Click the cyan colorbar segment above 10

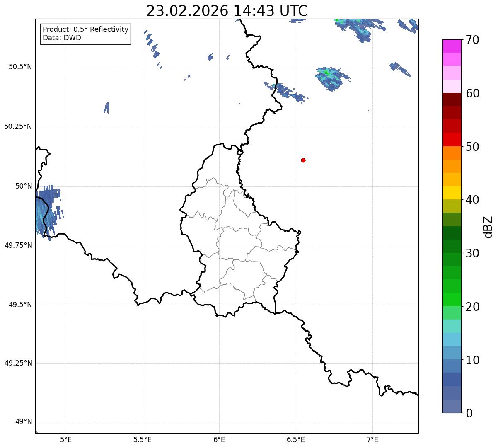452,339
